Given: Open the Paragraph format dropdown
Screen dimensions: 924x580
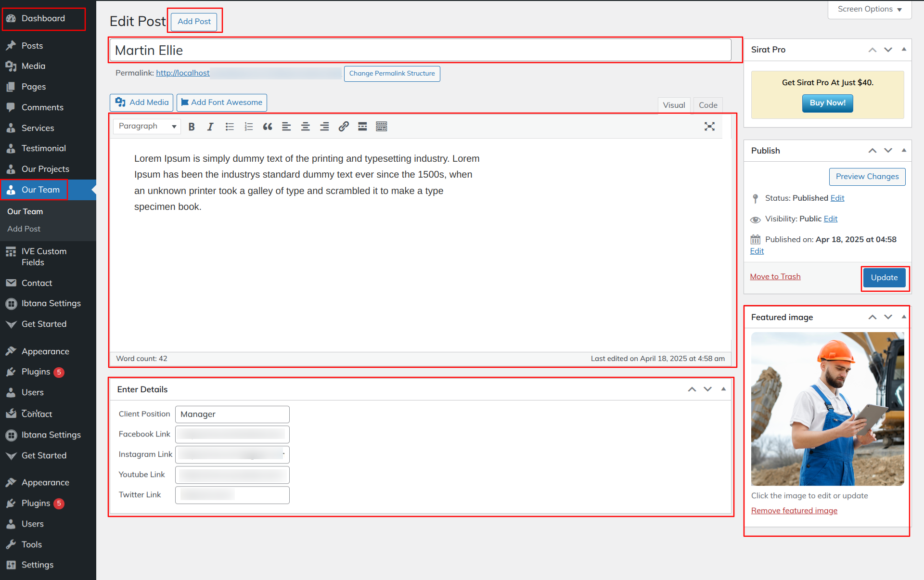Looking at the screenshot, I should click(147, 126).
